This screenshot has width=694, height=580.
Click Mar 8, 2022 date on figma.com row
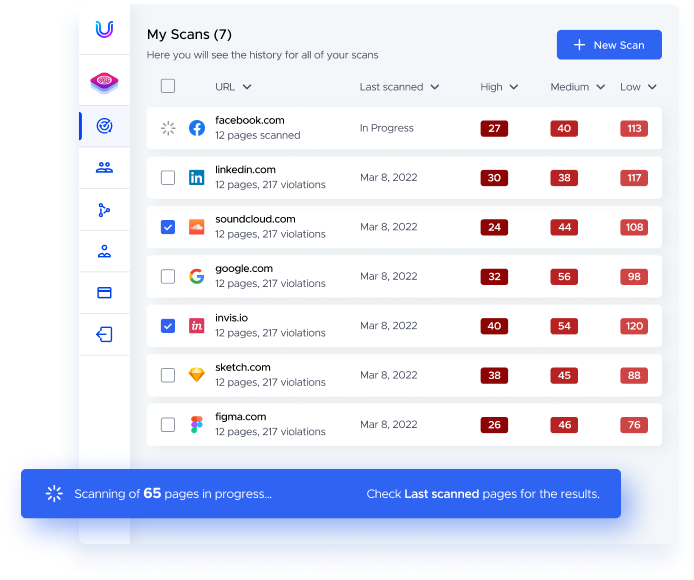coord(389,425)
